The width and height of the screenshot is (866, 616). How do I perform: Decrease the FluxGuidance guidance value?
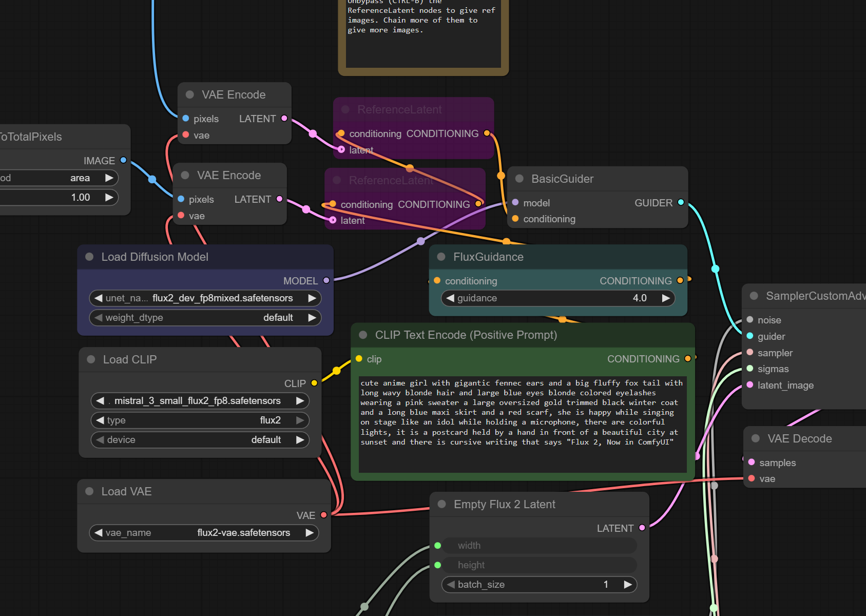(x=450, y=298)
